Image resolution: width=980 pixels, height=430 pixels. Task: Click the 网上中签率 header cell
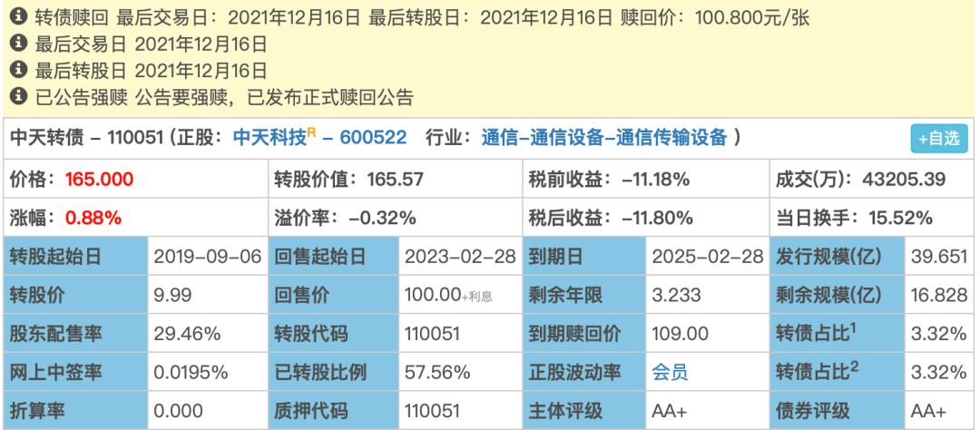click(x=75, y=373)
